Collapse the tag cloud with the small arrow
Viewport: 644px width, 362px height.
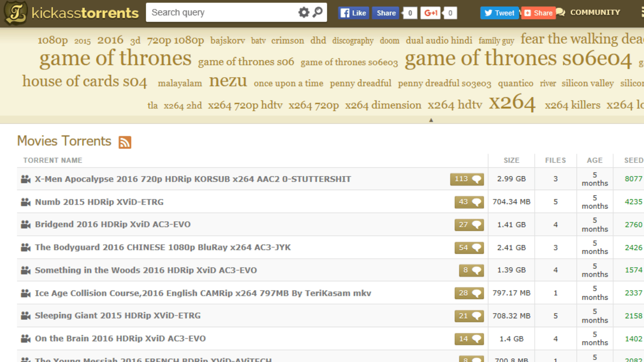(431, 119)
